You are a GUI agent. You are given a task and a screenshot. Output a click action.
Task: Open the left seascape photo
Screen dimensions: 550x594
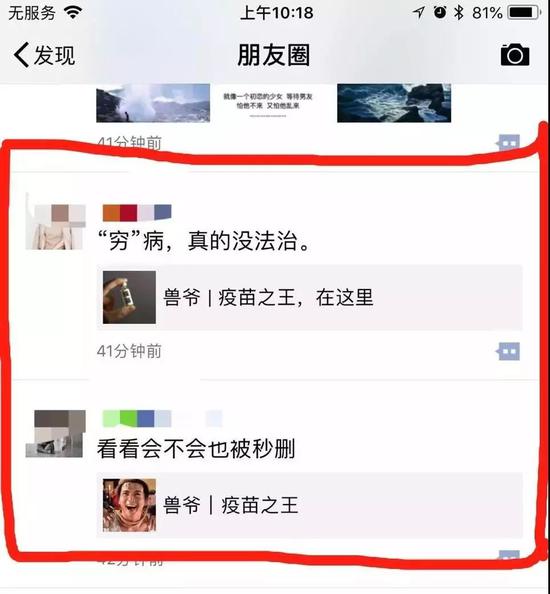pos(153,103)
